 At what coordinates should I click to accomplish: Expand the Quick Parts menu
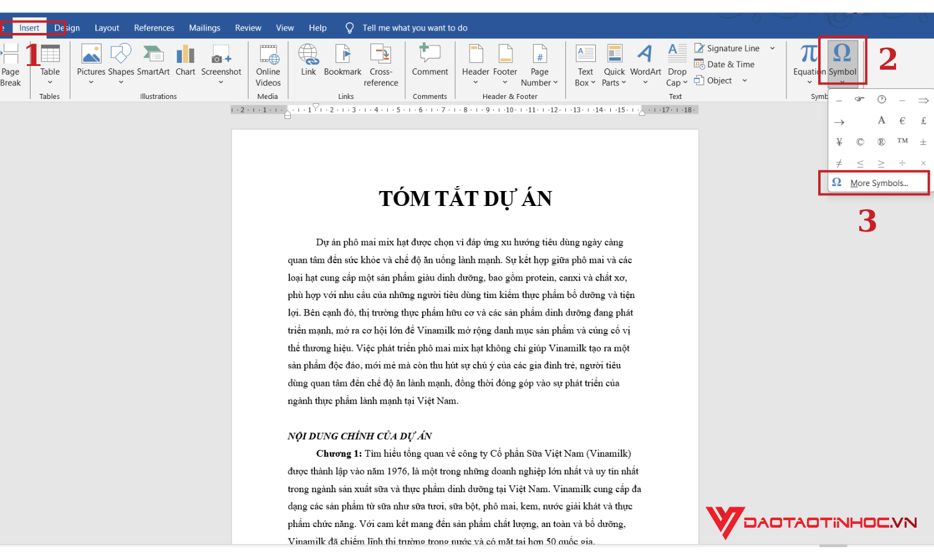pyautogui.click(x=615, y=65)
